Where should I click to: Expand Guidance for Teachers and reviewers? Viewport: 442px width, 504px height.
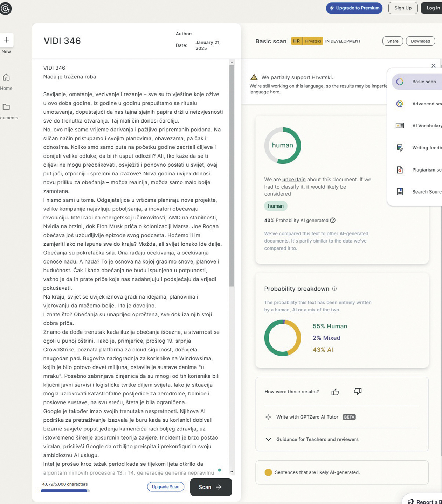tap(268, 439)
